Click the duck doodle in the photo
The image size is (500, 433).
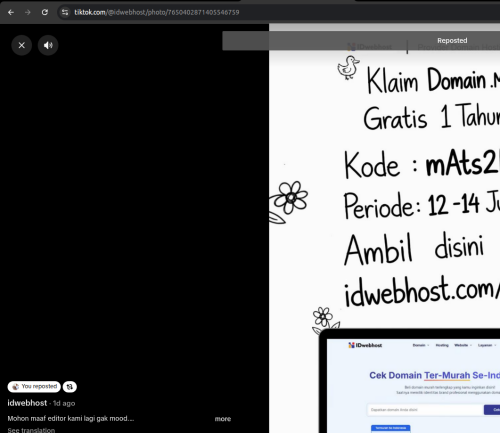[x=348, y=68]
